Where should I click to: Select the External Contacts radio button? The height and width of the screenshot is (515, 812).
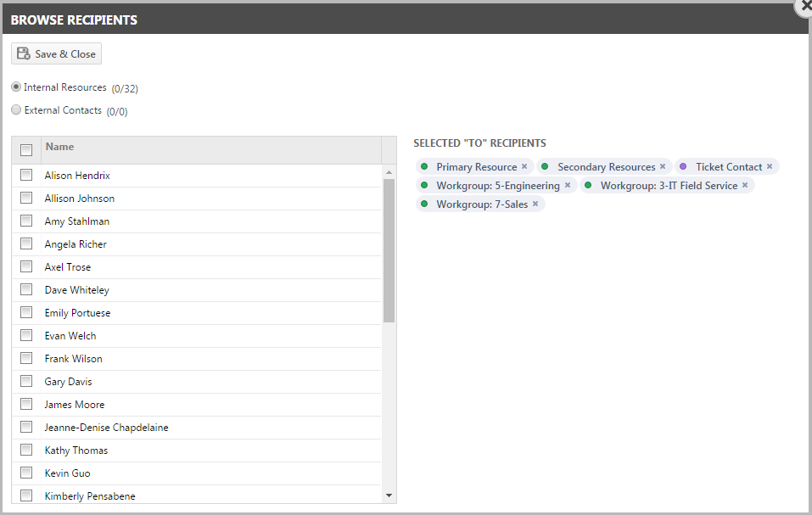16,109
